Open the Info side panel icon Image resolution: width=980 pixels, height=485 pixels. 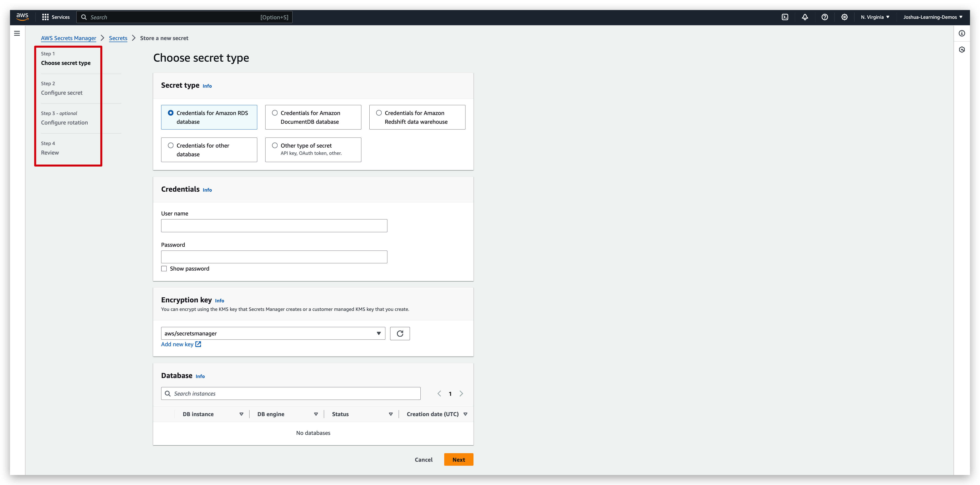coord(962,33)
